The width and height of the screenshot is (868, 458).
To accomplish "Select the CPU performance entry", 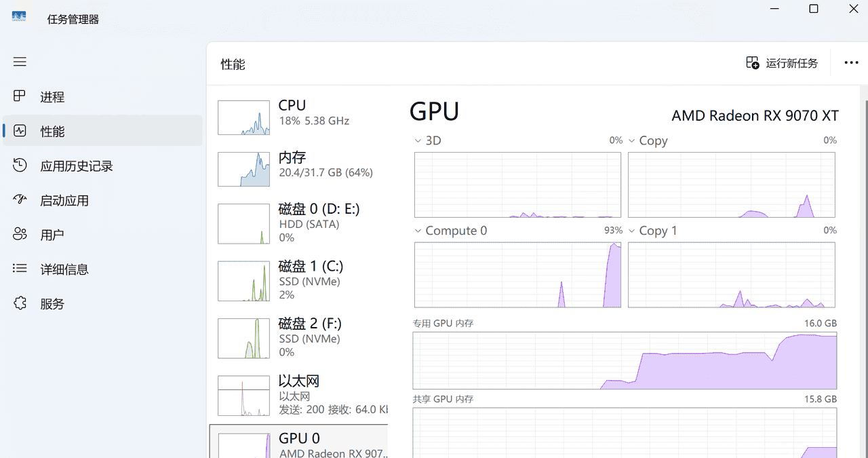I will point(298,117).
